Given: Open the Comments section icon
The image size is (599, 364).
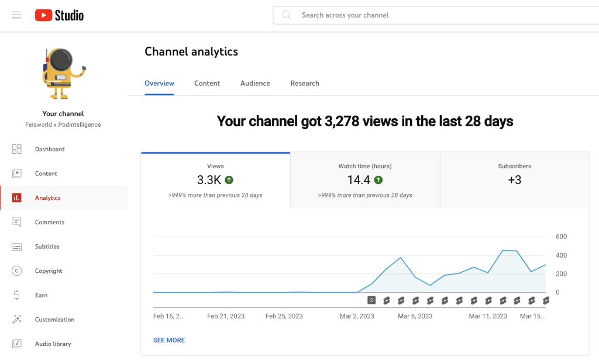Looking at the screenshot, I should pyautogui.click(x=16, y=222).
